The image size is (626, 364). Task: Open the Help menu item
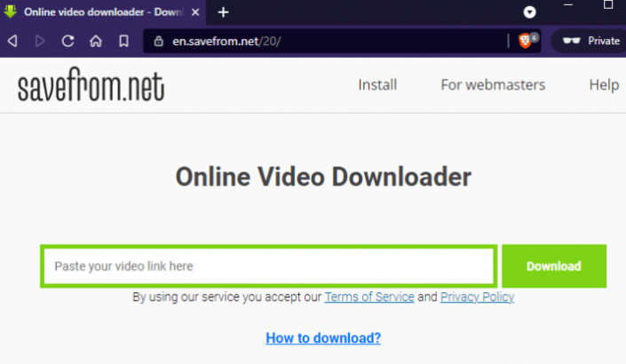(x=604, y=84)
